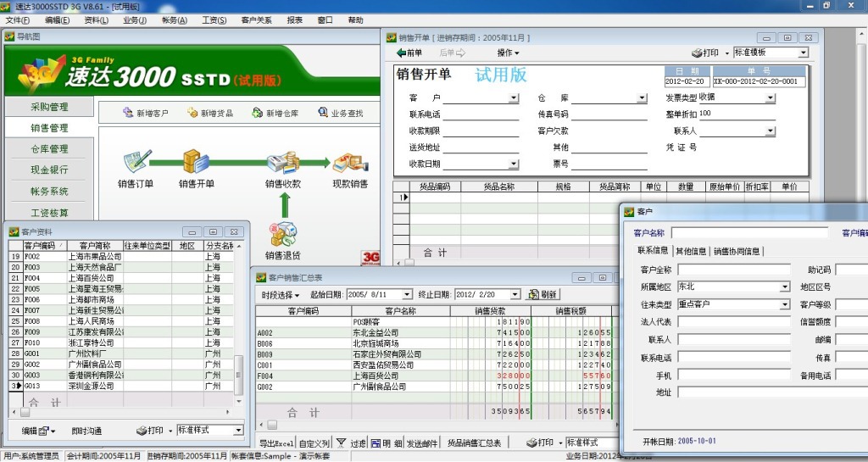This screenshot has width=868, height=462.
Task: Expand the 客户 dropdown in 销售开单
Action: pos(514,98)
